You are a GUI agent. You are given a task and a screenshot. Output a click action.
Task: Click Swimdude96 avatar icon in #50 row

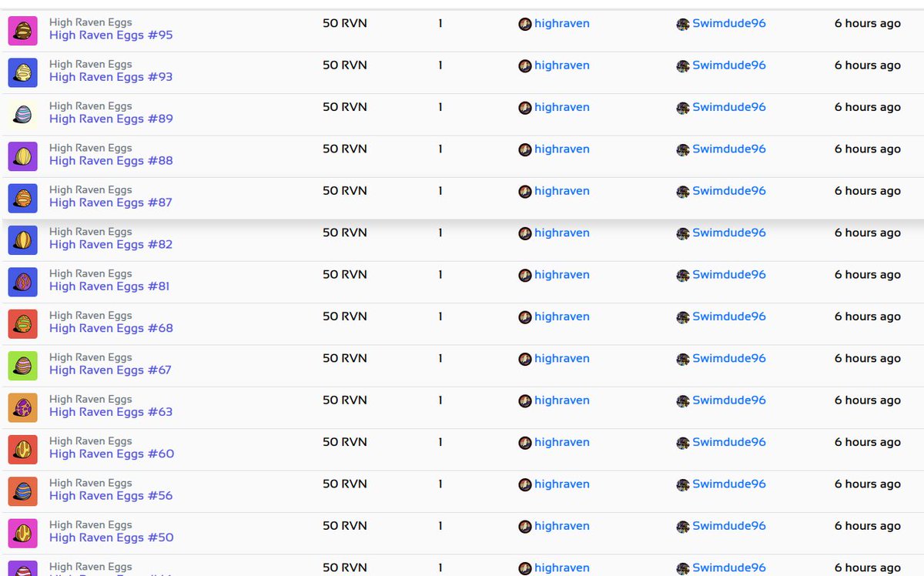point(683,527)
